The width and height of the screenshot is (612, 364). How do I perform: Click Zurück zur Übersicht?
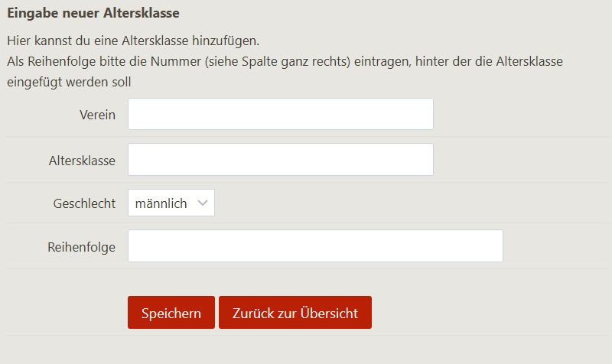pyautogui.click(x=295, y=313)
